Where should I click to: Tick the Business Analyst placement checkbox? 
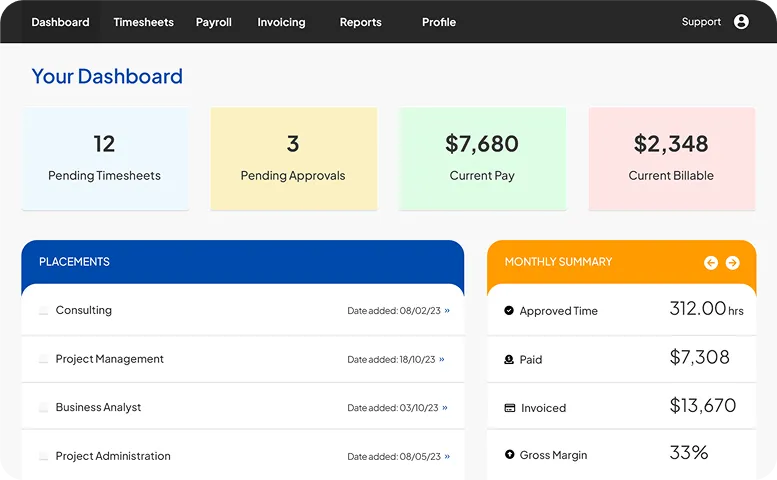click(44, 408)
